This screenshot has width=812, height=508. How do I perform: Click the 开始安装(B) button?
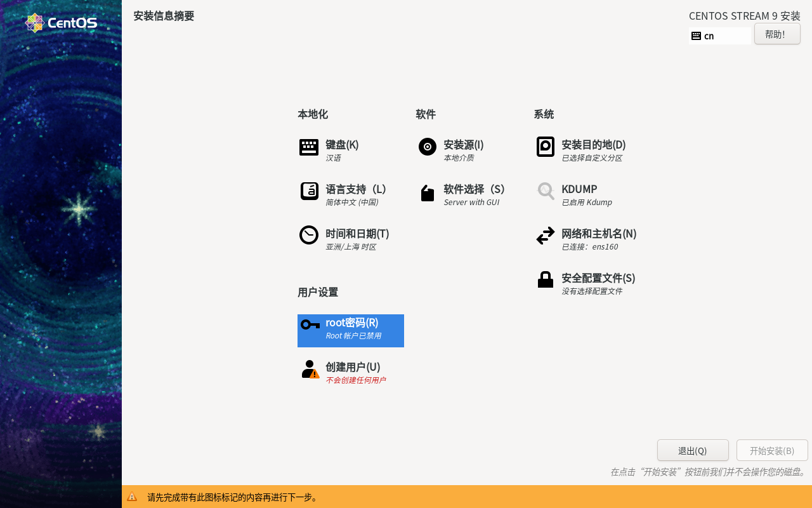pyautogui.click(x=772, y=450)
